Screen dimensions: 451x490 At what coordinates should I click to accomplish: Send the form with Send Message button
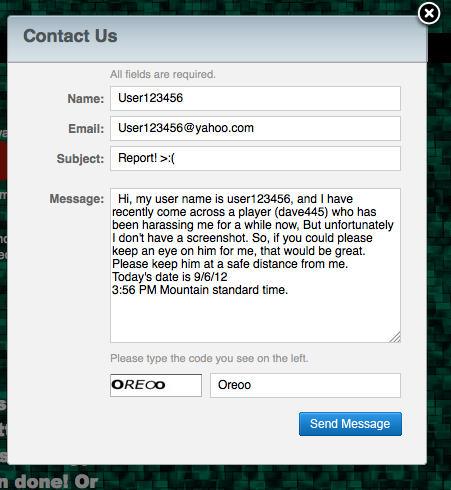click(350, 424)
